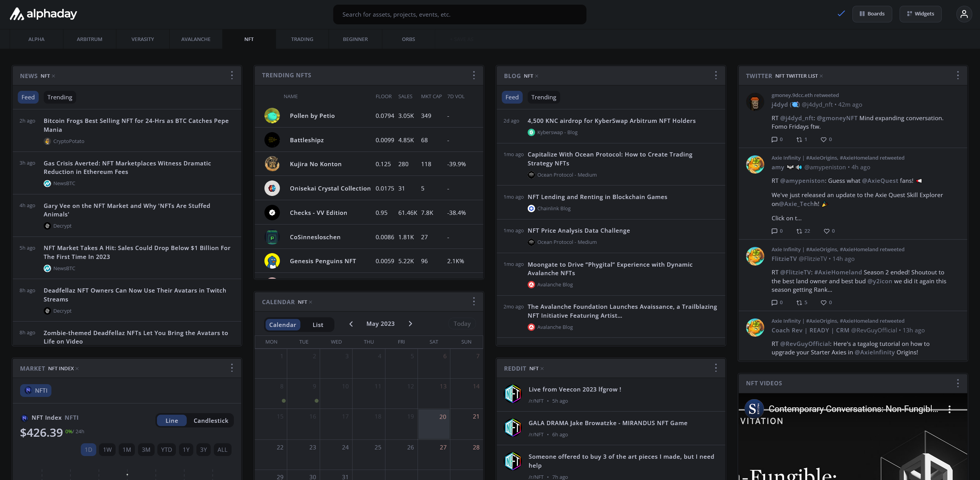Open Gary Vee on the NFT Market article
Screen dimensions: 980x480
tap(127, 210)
